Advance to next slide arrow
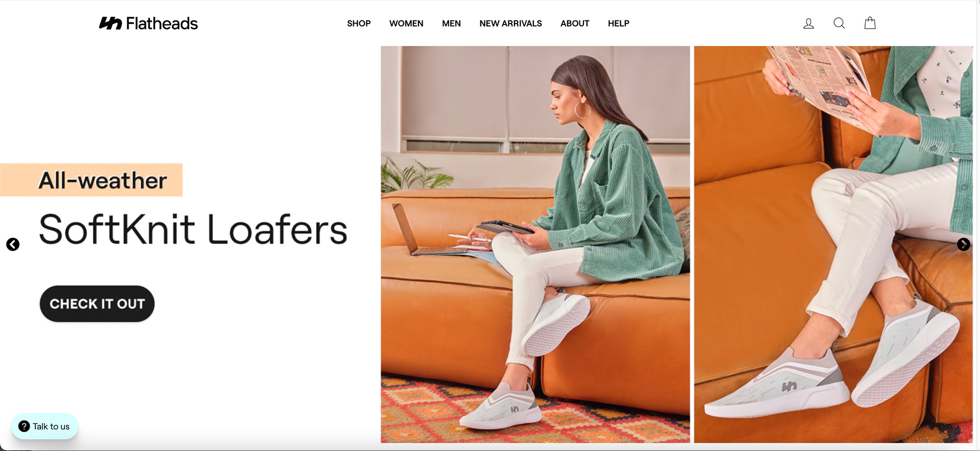This screenshot has width=980, height=451. point(963,245)
